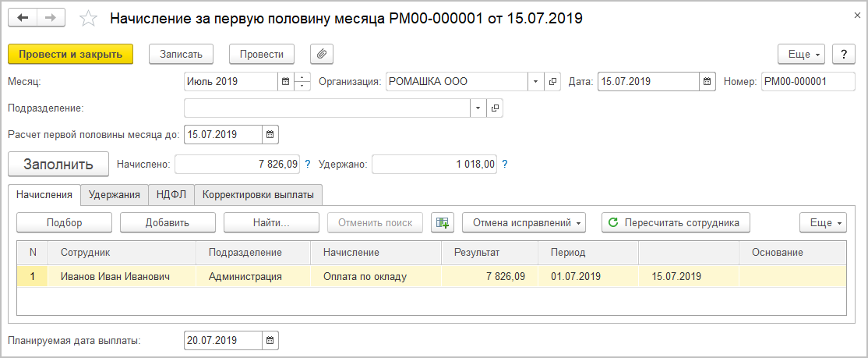Expand the Подразделение dropdown list

tap(476, 108)
